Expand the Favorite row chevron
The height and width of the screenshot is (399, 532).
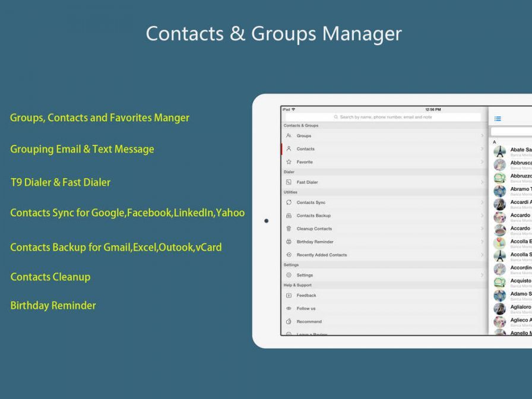pyautogui.click(x=482, y=162)
